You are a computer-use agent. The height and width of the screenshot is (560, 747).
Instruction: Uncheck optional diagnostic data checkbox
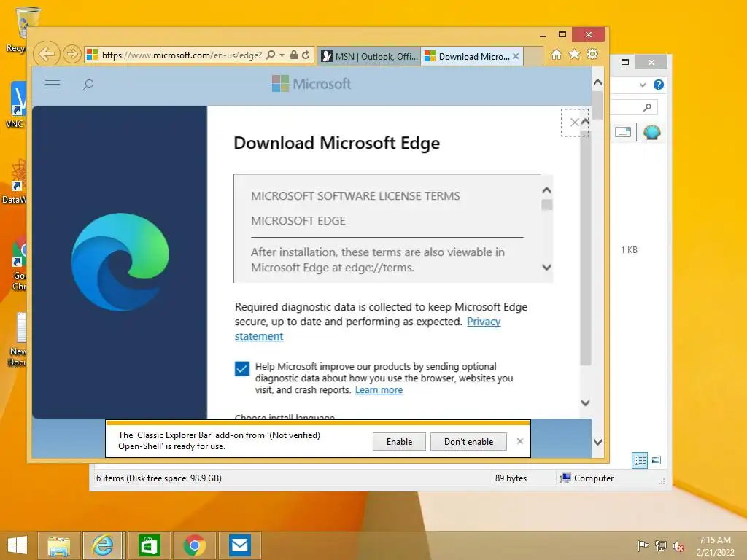(x=242, y=368)
